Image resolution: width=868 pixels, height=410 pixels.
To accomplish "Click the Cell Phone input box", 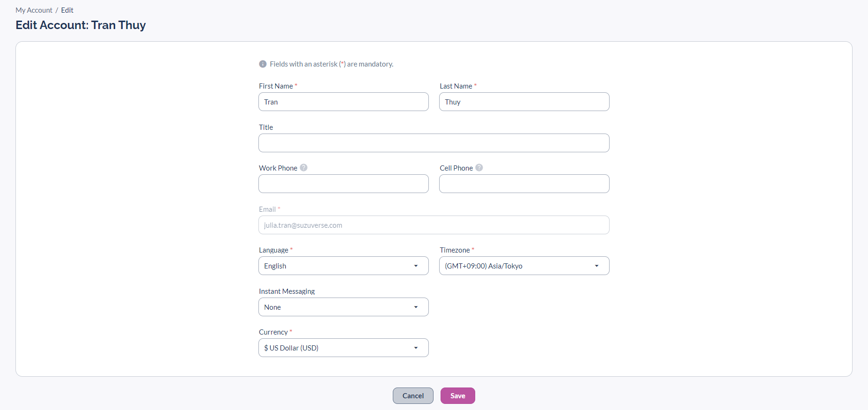I will (x=524, y=184).
